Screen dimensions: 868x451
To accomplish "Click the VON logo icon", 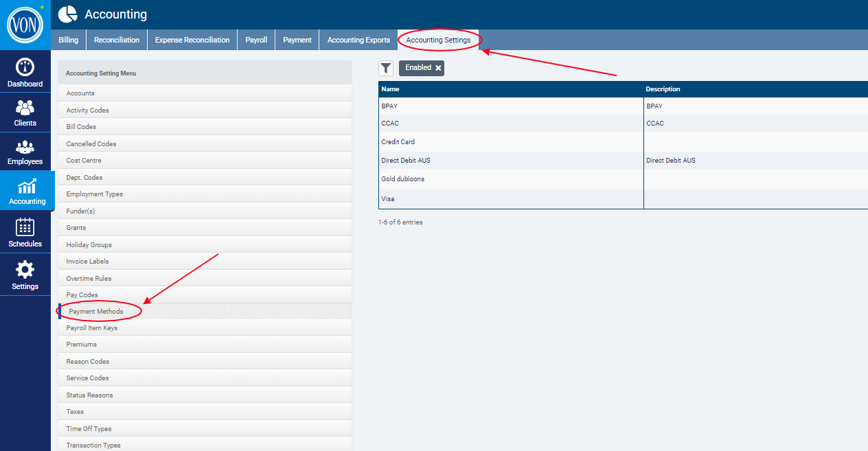I will point(25,25).
